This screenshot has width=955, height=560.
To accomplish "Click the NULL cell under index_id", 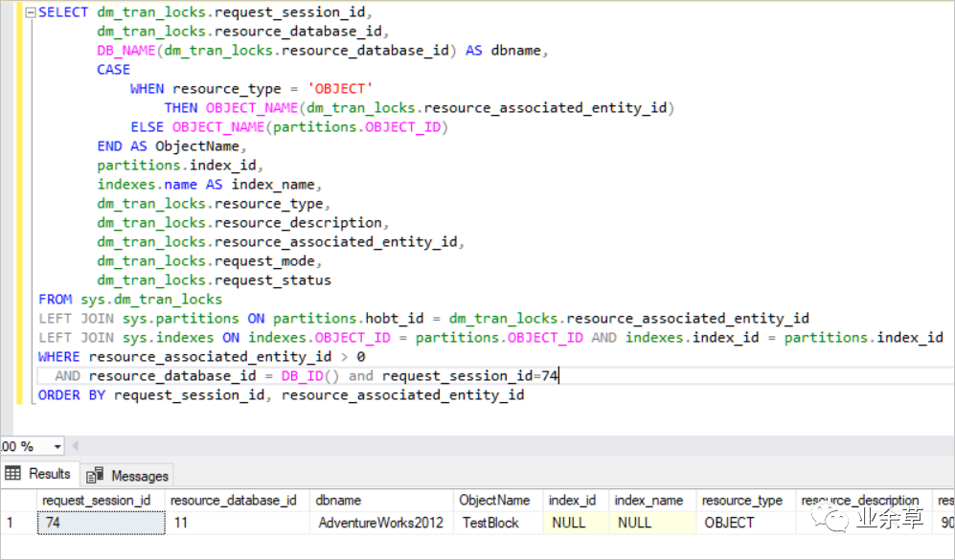I will click(576, 523).
